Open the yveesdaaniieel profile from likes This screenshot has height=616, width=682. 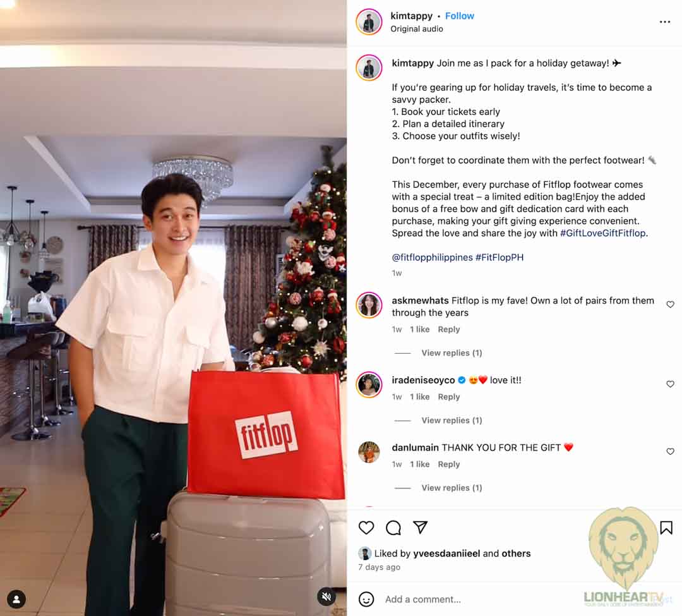pyautogui.click(x=446, y=553)
